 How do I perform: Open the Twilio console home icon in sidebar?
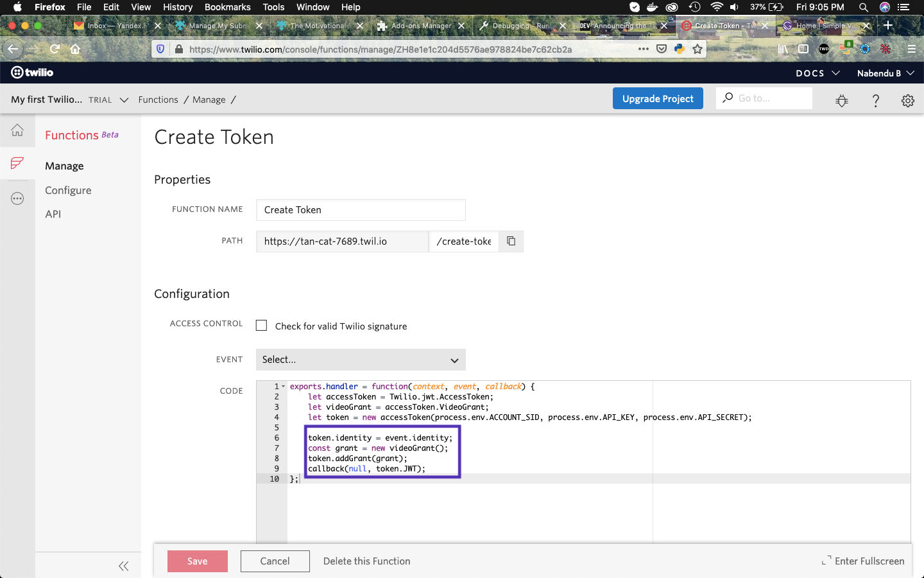17,130
